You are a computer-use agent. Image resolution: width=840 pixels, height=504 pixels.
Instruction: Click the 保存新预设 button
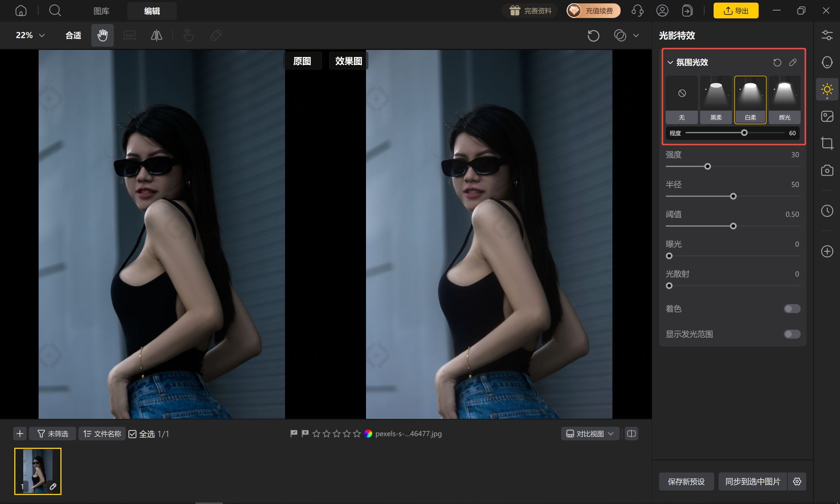point(686,481)
